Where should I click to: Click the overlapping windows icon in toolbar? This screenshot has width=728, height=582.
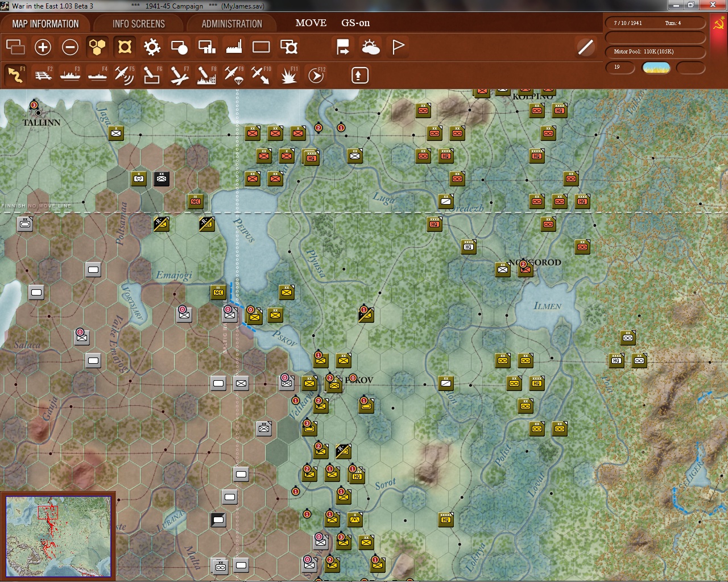[16, 47]
